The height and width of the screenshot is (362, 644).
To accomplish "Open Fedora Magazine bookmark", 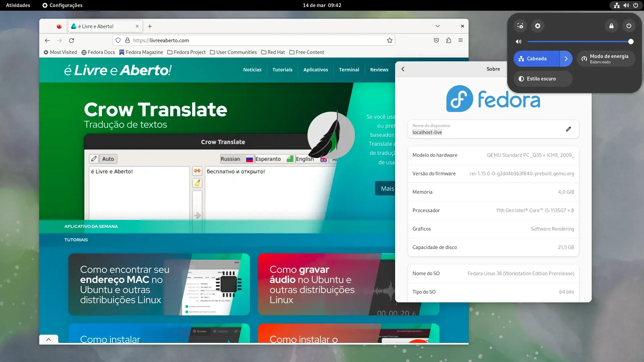I will 141,52.
